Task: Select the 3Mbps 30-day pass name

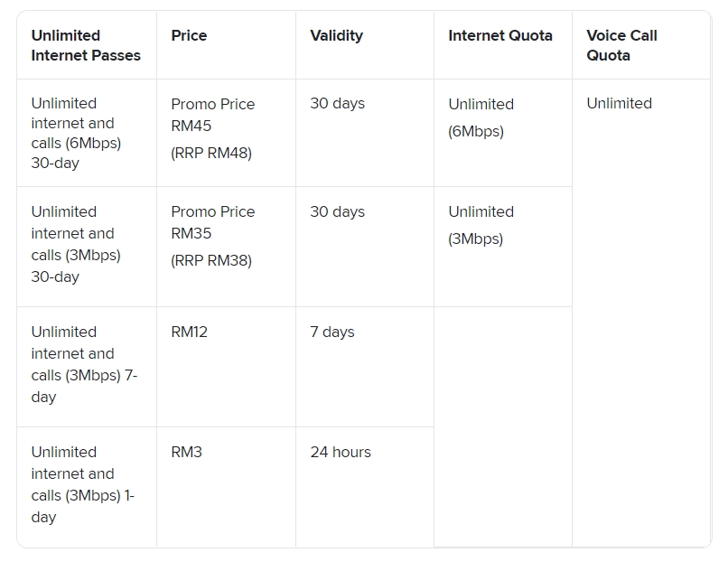Action: click(76, 244)
